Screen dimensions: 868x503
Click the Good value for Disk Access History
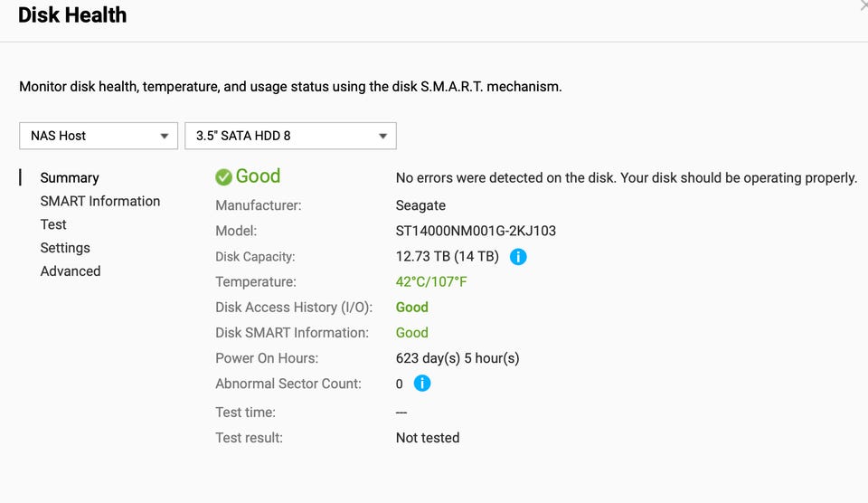coord(412,308)
